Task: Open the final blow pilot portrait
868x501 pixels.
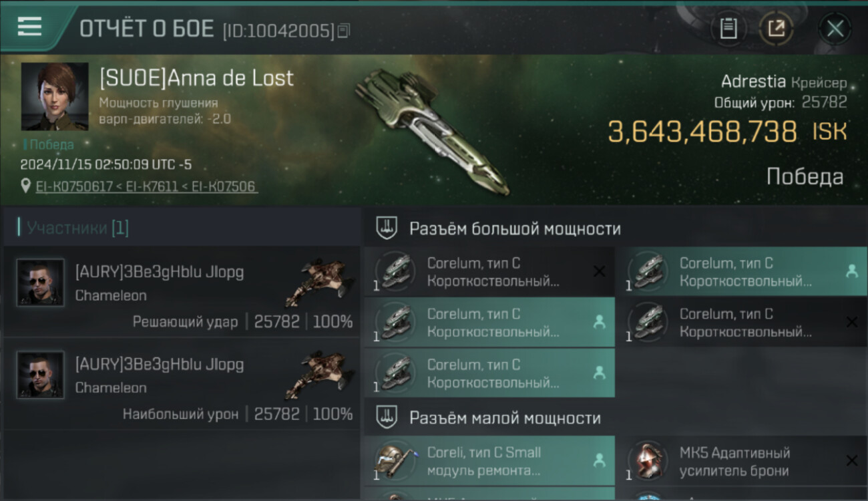Action: click(x=41, y=283)
